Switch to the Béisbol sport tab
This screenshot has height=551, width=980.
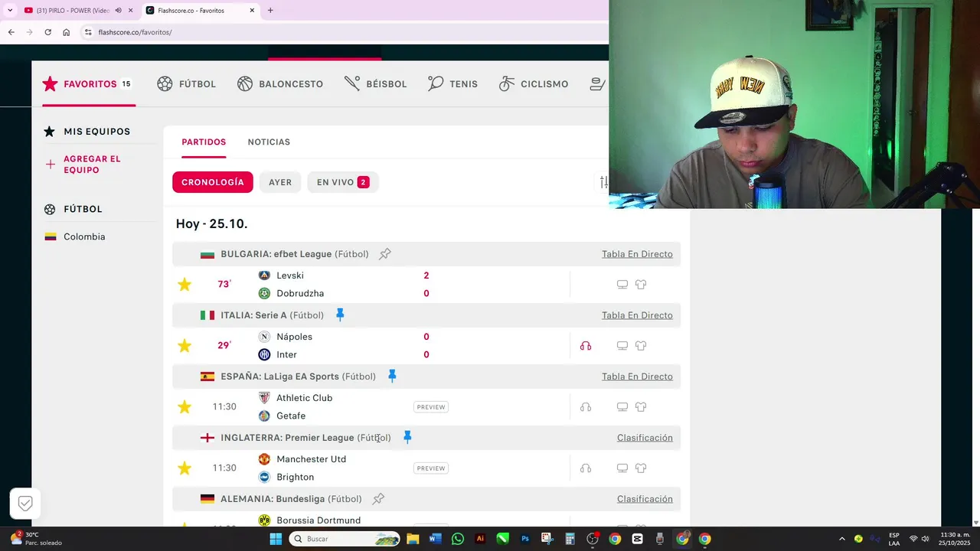375,84
